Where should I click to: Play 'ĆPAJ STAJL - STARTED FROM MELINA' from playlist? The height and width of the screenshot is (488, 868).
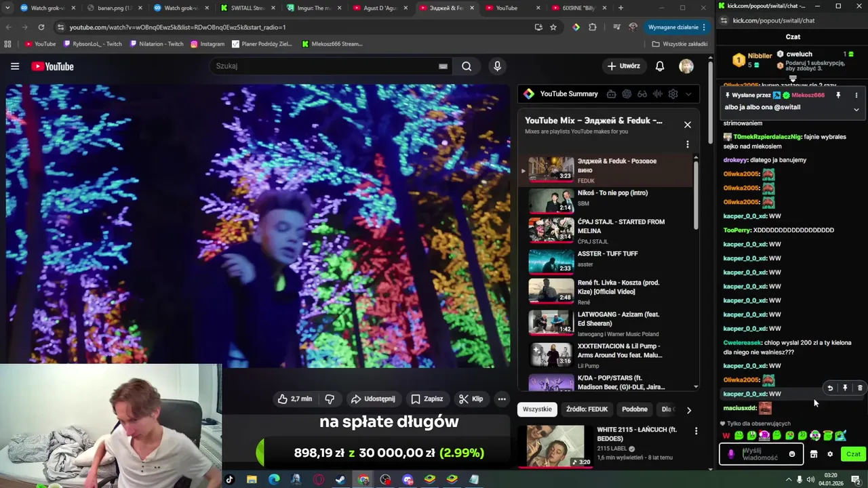click(607, 230)
